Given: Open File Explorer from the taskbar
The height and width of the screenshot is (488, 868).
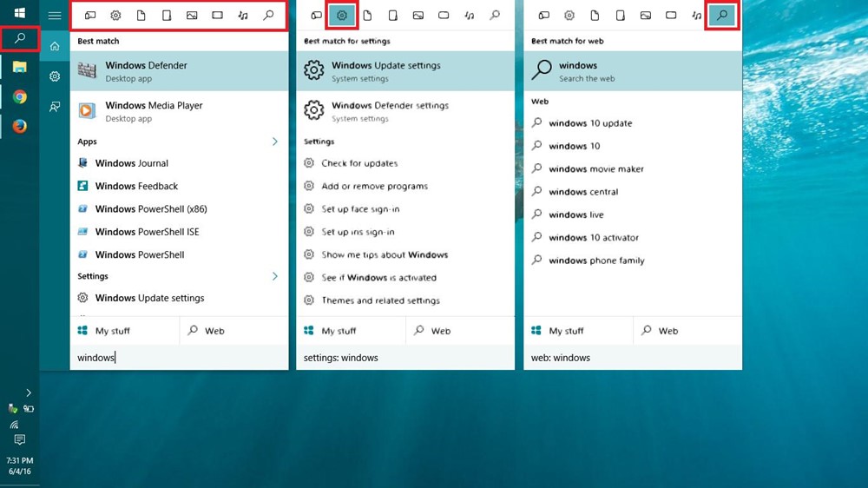Looking at the screenshot, I should [x=20, y=67].
